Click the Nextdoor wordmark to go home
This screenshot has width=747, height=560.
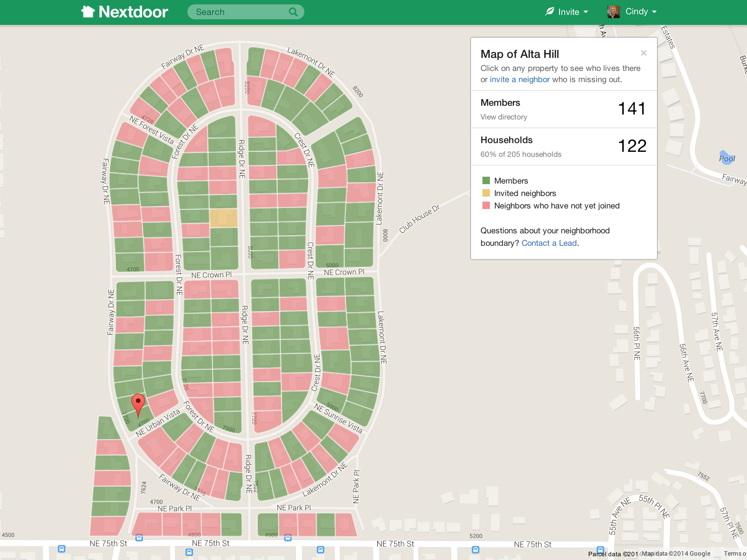[x=133, y=12]
